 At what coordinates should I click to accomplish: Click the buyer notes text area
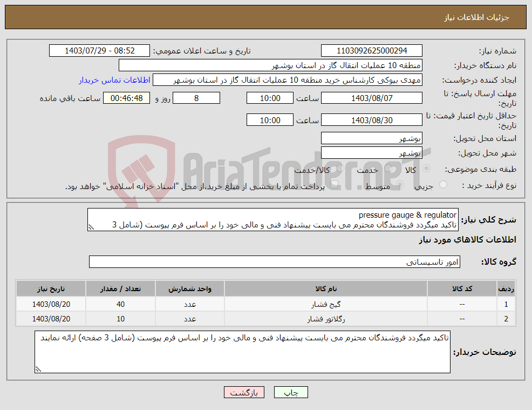click(242, 352)
